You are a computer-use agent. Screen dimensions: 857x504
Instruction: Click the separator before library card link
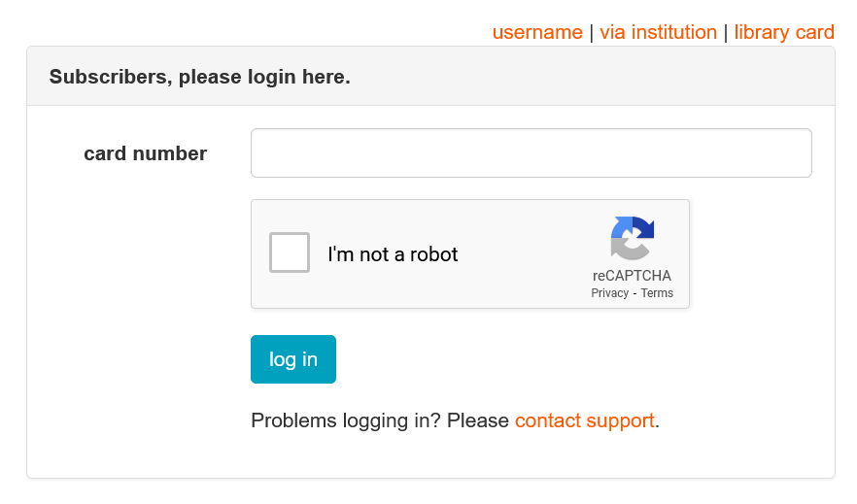726,33
